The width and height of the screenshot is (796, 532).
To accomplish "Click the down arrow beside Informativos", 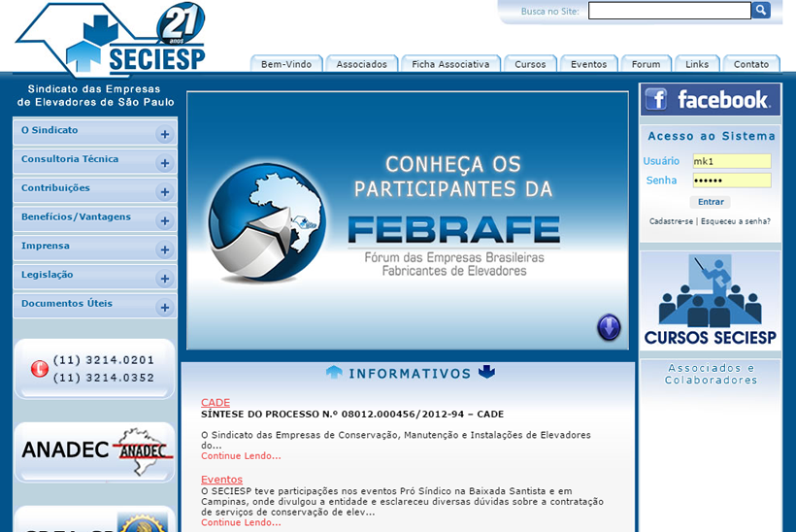I will point(486,372).
